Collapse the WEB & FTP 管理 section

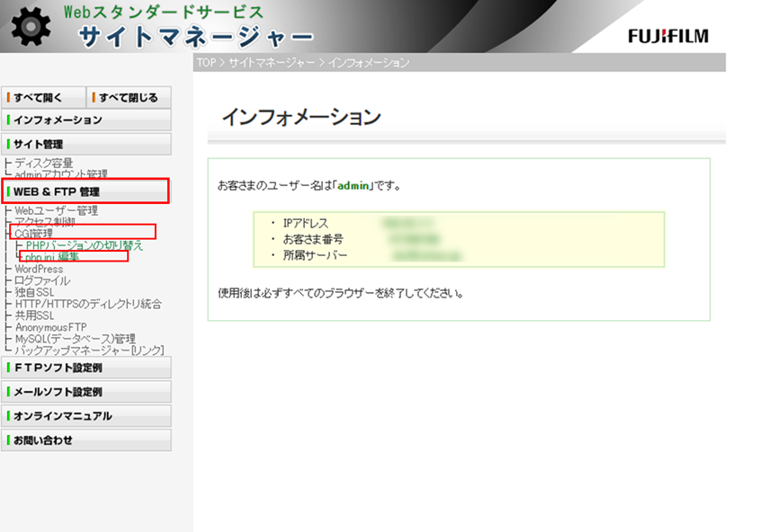[85, 191]
